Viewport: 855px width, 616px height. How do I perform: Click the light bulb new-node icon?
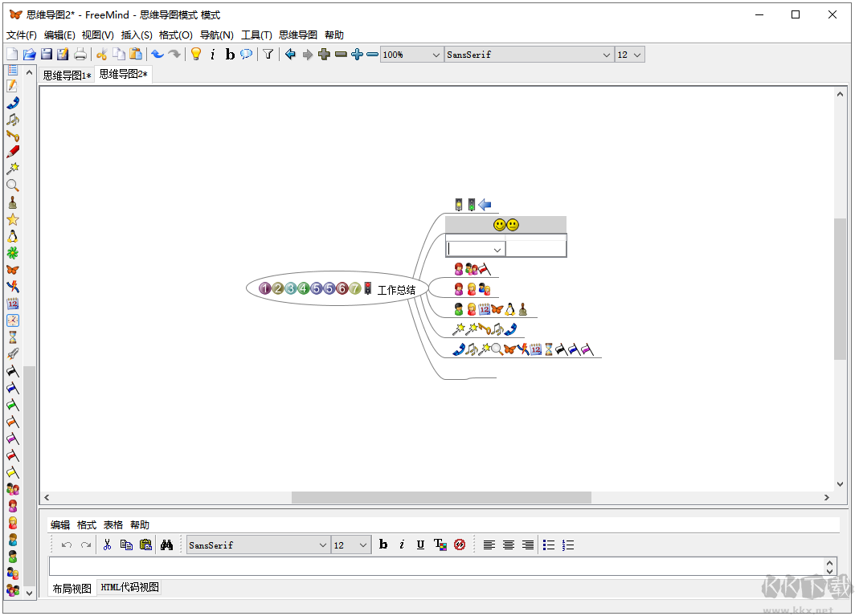click(x=196, y=54)
